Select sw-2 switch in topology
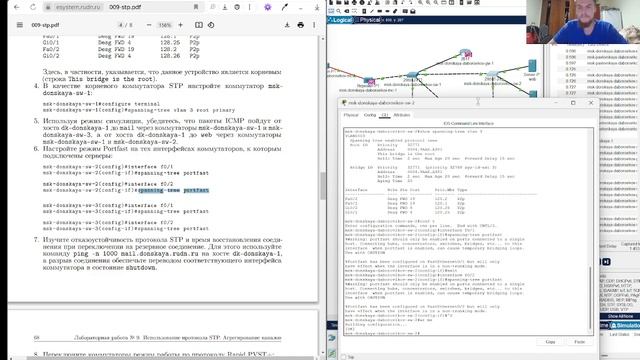The height and width of the screenshot is (360, 640). tap(492, 74)
